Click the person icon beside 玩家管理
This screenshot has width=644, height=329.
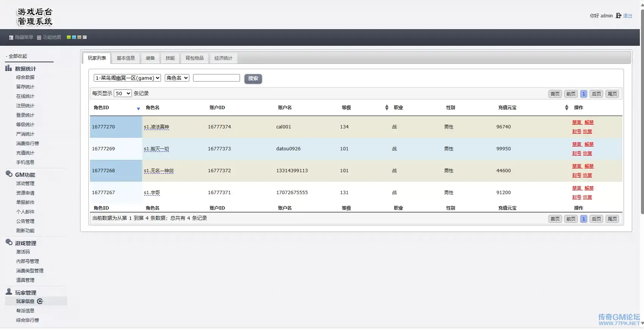click(9, 292)
